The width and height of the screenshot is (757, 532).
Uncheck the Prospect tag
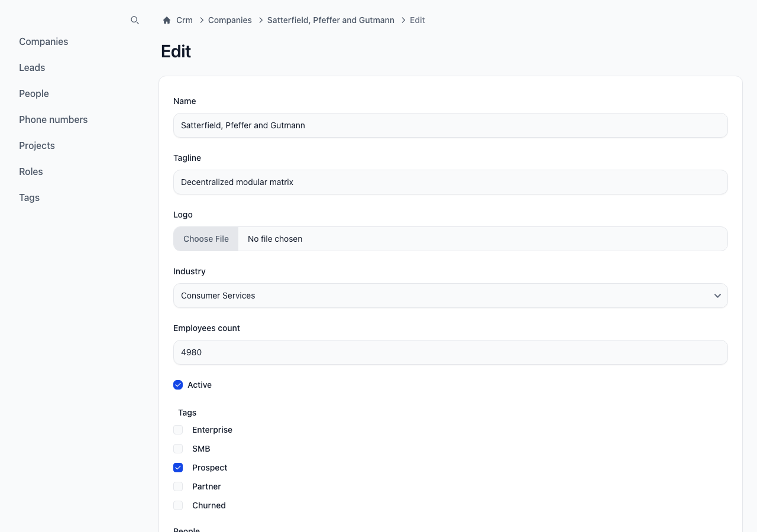(x=178, y=468)
